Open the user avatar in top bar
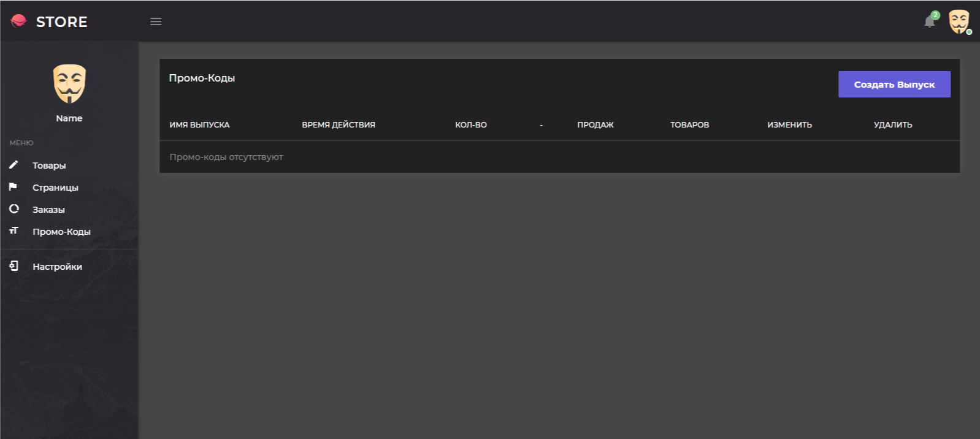The width and height of the screenshot is (980, 439). pos(959,21)
